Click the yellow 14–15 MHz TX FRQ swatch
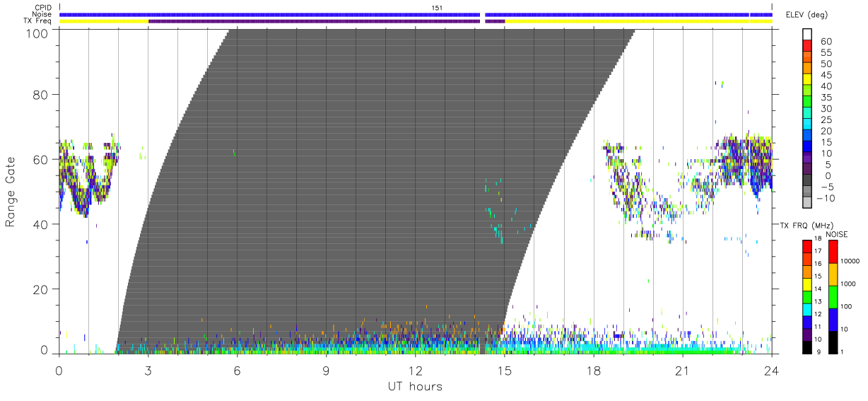Viewport: 868px width, 401px height. [807, 284]
